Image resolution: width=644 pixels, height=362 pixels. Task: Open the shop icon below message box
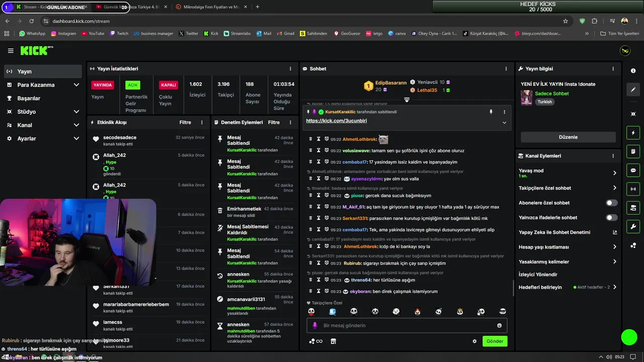click(333, 341)
